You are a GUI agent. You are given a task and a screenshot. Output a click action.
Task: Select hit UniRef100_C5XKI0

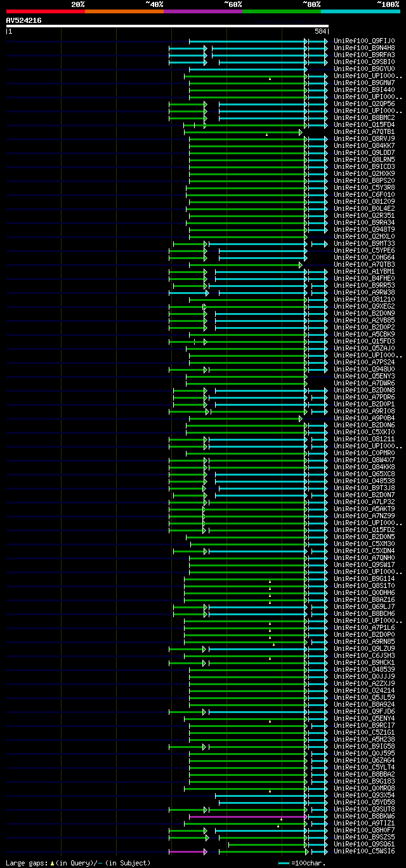click(x=363, y=432)
